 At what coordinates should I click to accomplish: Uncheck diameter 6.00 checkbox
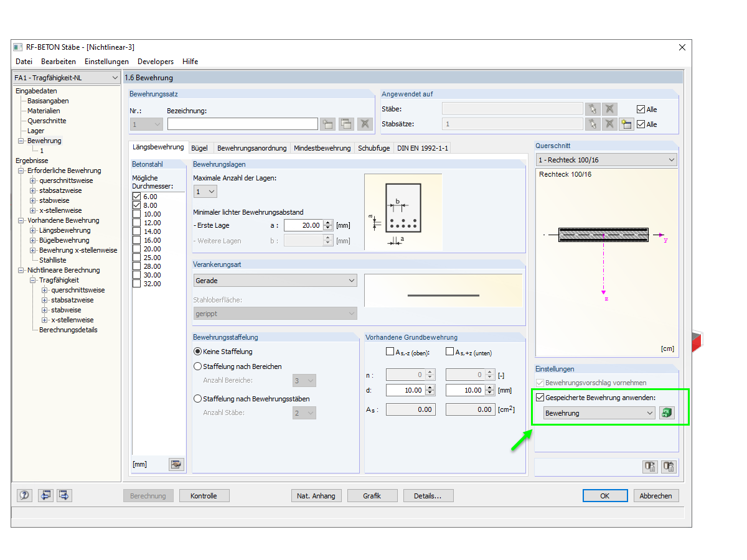pyautogui.click(x=137, y=197)
